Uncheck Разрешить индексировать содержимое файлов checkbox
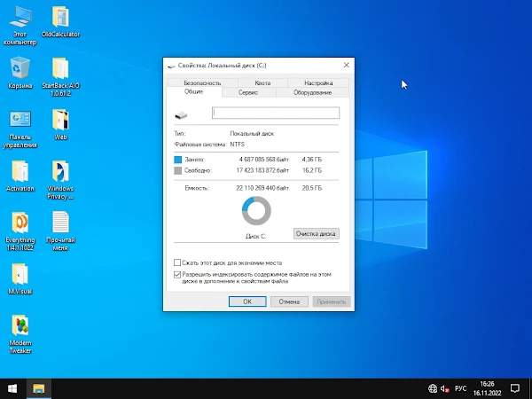 (177, 275)
